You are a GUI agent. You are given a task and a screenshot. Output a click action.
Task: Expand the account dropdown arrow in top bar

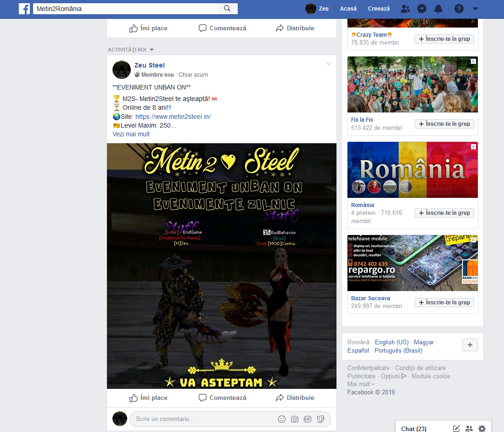pyautogui.click(x=476, y=9)
